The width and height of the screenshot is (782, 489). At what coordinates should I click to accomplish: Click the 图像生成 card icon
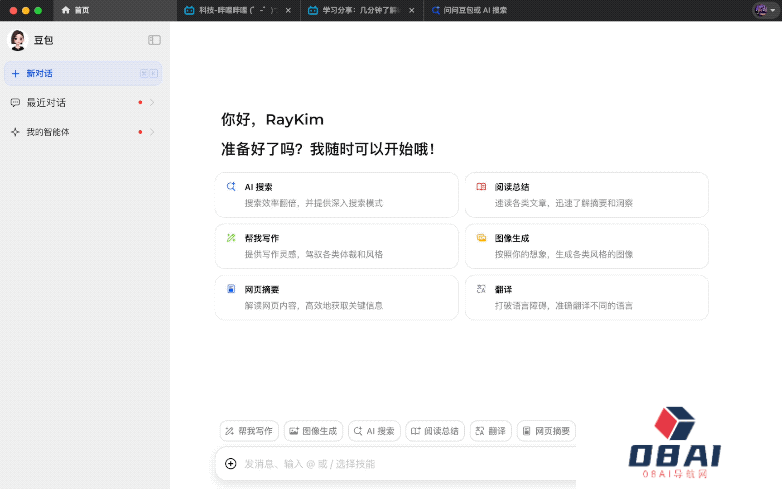[x=481, y=238]
